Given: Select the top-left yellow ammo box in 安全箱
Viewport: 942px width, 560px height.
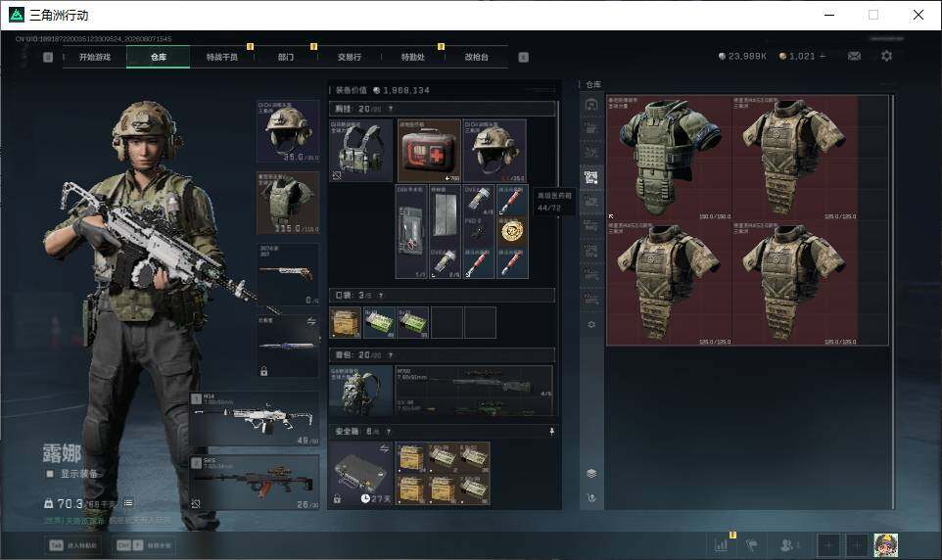Looking at the screenshot, I should pos(411,458).
